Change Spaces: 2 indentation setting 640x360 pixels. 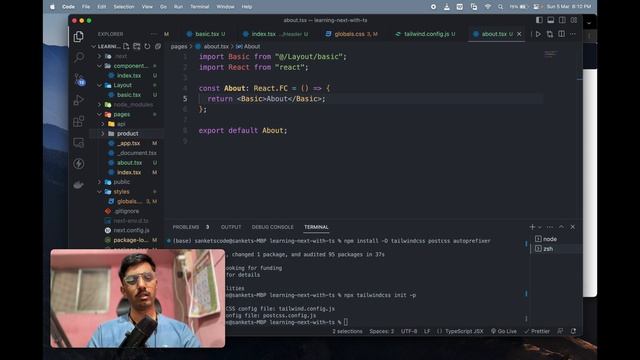click(x=382, y=331)
